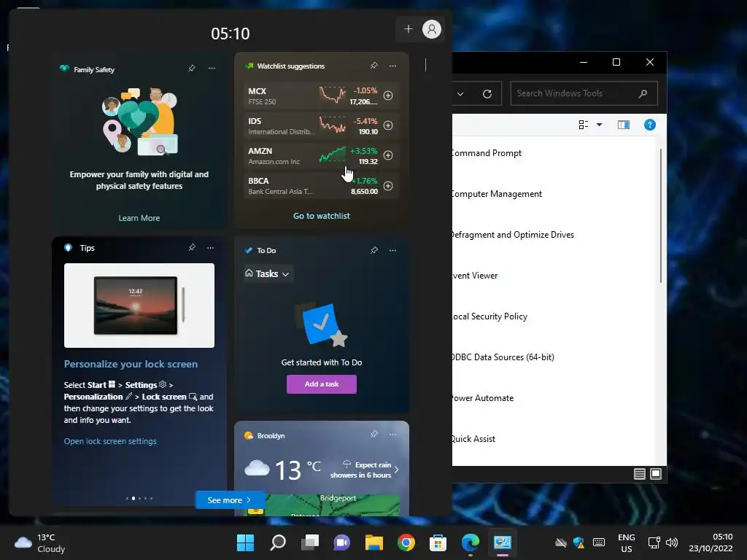Pin the Watchlist suggestions widget

(x=374, y=66)
